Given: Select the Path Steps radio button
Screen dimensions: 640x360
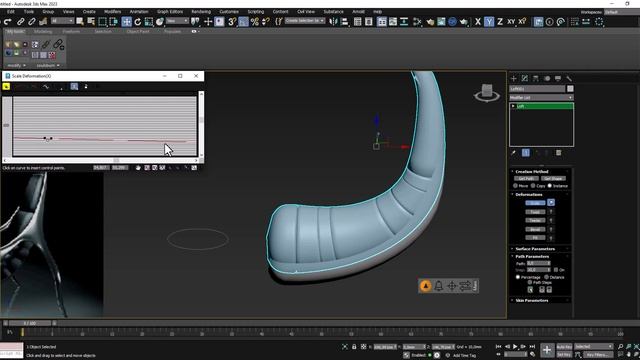Looking at the screenshot, I should point(530,282).
